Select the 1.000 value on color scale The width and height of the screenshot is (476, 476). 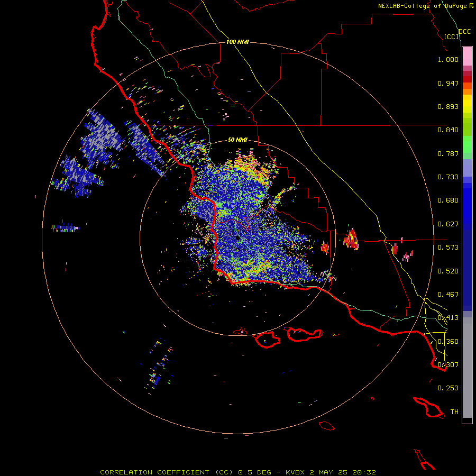point(448,59)
